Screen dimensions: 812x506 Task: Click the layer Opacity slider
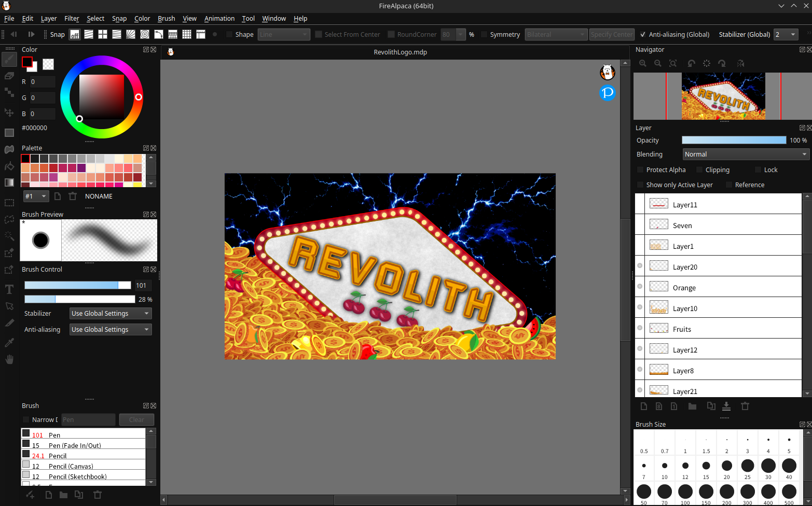[x=734, y=140]
